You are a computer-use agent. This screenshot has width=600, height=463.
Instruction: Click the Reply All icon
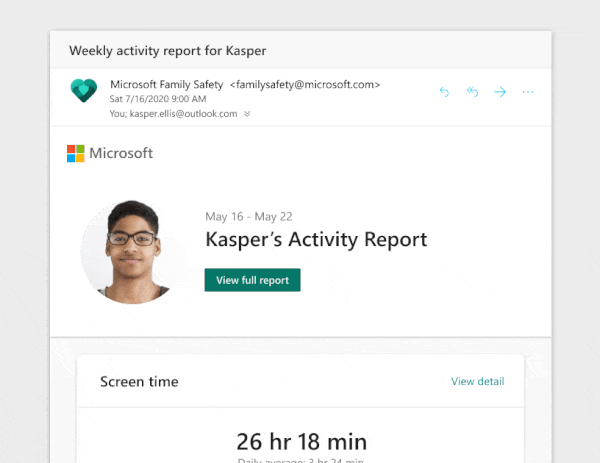pyautogui.click(x=472, y=92)
